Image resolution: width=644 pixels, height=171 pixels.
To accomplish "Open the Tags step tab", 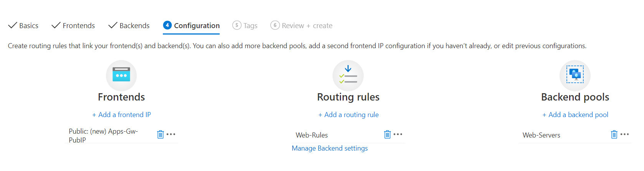I will (245, 25).
